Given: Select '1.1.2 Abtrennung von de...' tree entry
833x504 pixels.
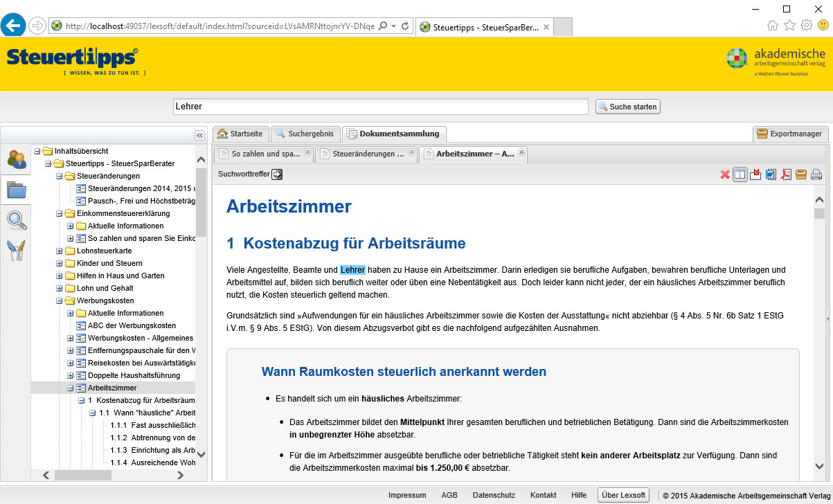Looking at the screenshot, I should coord(153,438).
